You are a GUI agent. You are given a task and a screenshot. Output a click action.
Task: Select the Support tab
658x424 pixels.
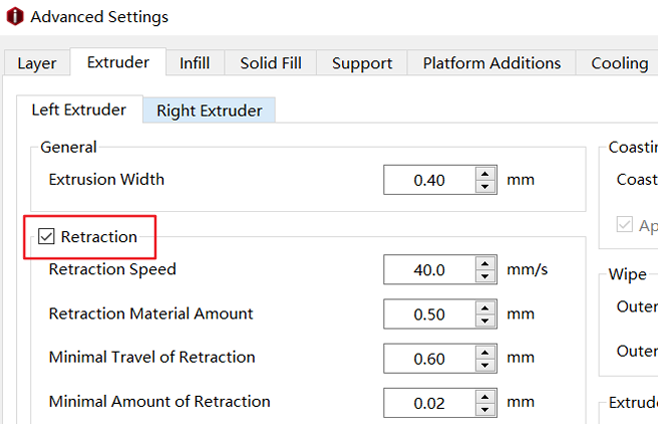tap(362, 63)
